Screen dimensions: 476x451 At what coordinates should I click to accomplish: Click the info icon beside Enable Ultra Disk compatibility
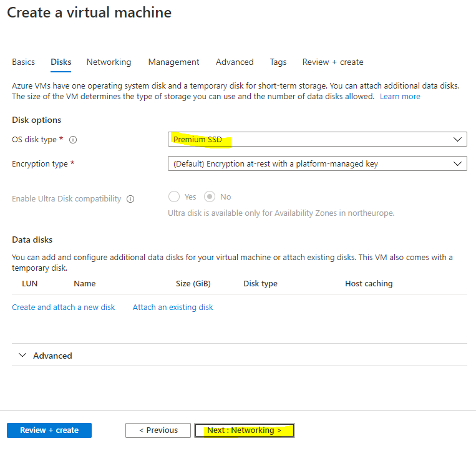click(130, 199)
